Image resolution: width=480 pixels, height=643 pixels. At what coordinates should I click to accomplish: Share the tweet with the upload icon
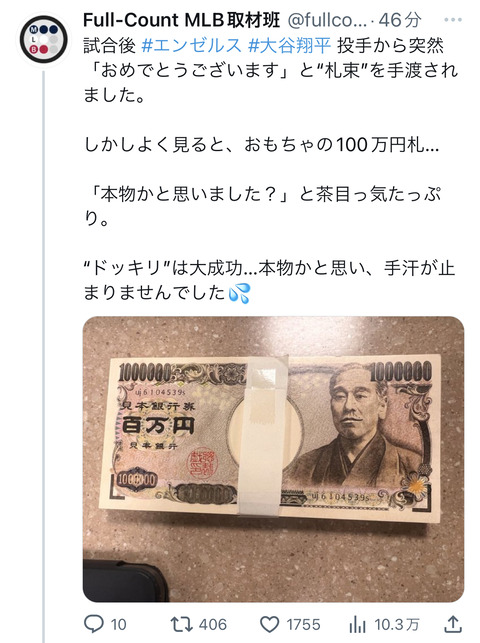click(453, 624)
